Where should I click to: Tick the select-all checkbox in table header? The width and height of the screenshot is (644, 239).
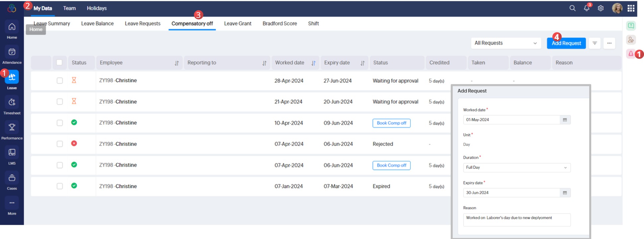(59, 63)
